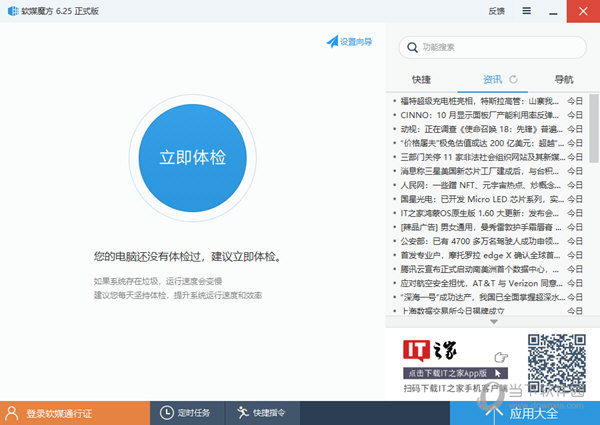
Task: Close the 软媒魔方 window
Action: tap(583, 11)
